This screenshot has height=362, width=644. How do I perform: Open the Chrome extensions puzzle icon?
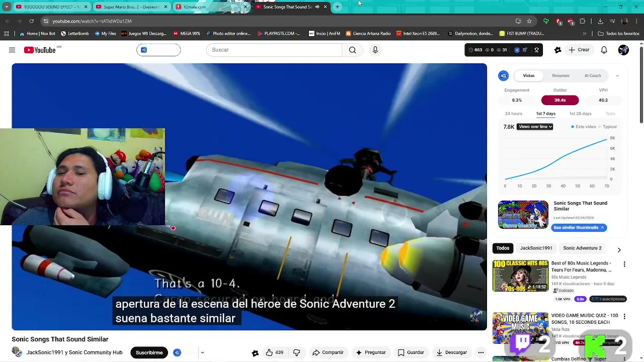point(583,21)
